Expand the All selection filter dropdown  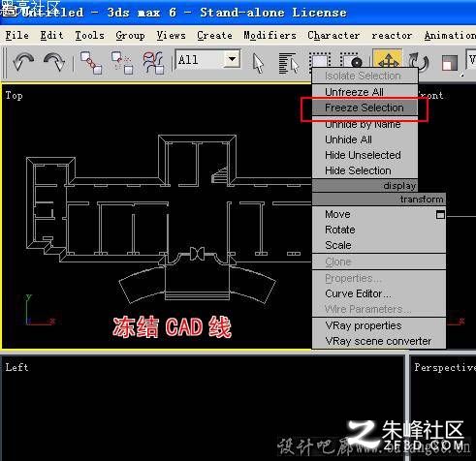coord(232,59)
